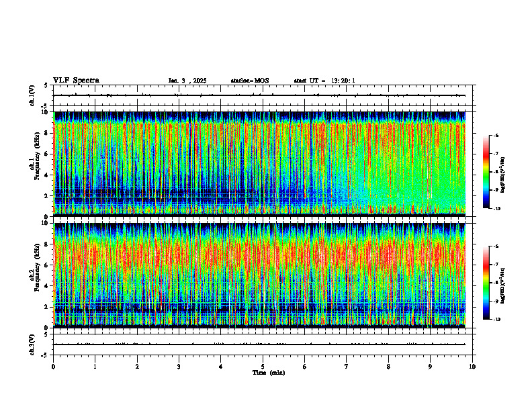Image resolution: width=532 pixels, height=411 pixels.
Task: Click the ch.1 color scale bar
Action: pyautogui.click(x=486, y=172)
